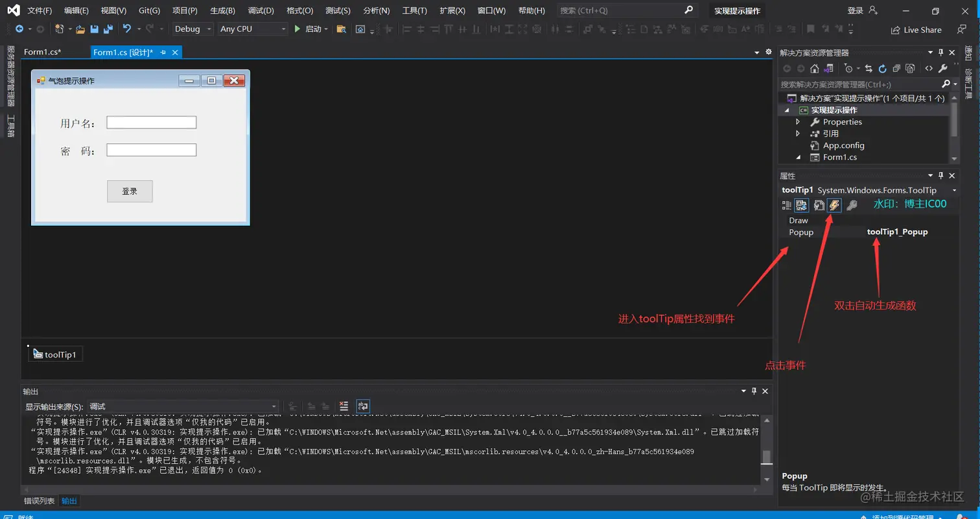This screenshot has height=519, width=980.
Task: Select the Popup event row
Action: tap(869, 232)
